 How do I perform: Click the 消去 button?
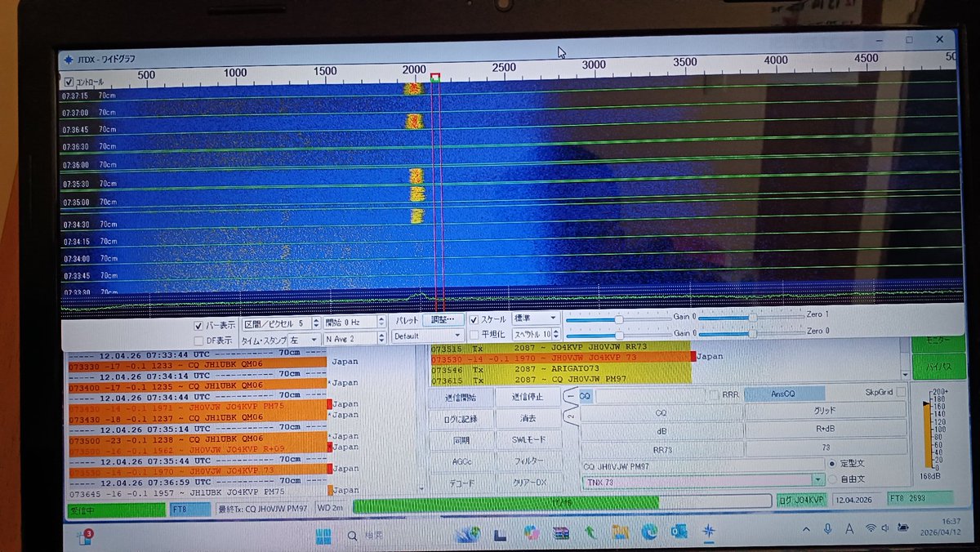pos(528,418)
